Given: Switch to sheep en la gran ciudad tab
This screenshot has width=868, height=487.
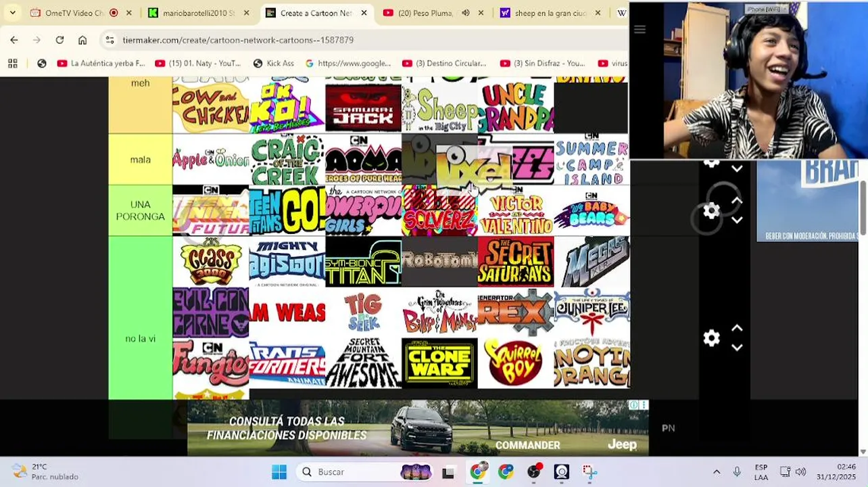Looking at the screenshot, I should (x=551, y=13).
